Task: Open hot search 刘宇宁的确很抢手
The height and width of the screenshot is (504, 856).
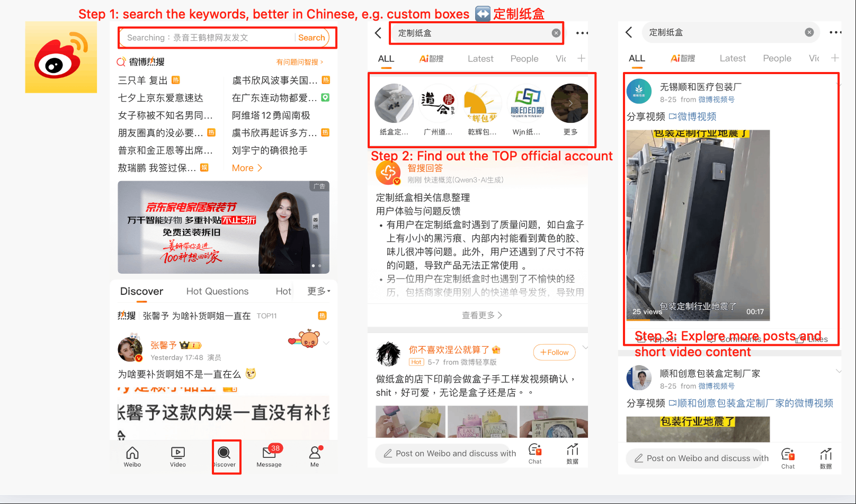Action: coord(270,150)
